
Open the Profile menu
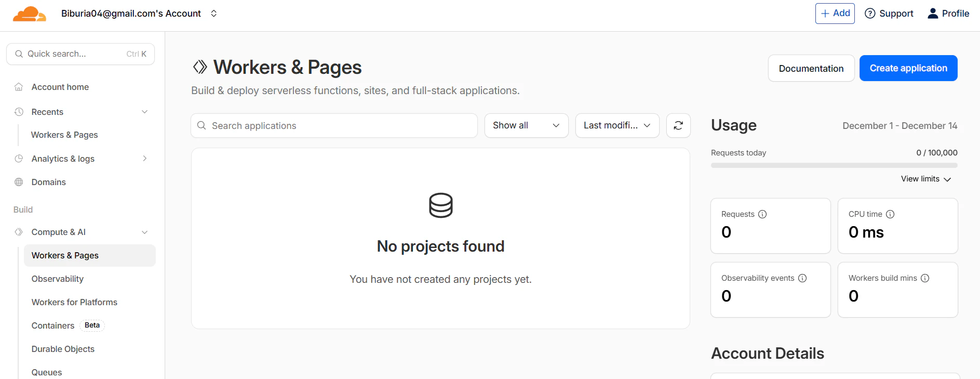click(x=948, y=14)
